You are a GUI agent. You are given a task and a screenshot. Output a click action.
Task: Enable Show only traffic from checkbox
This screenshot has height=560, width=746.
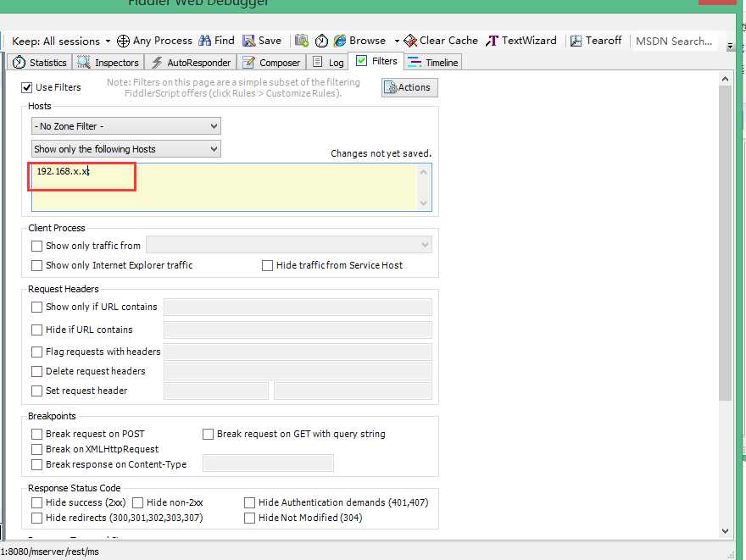click(x=36, y=246)
